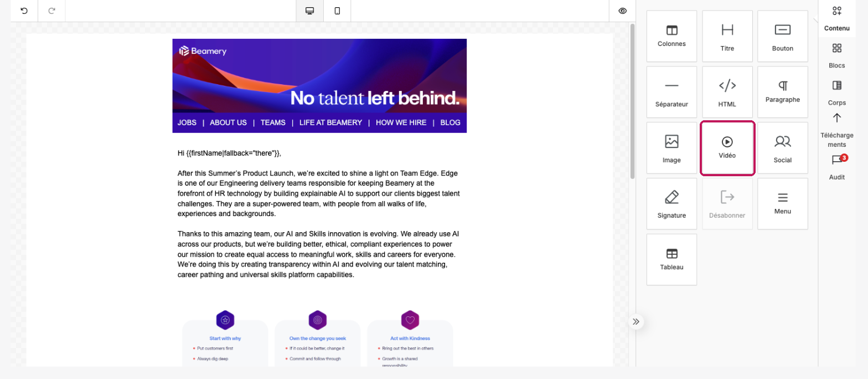Click the JOBS link in email menu
Viewport: 868px width, 379px height.
pos(187,122)
